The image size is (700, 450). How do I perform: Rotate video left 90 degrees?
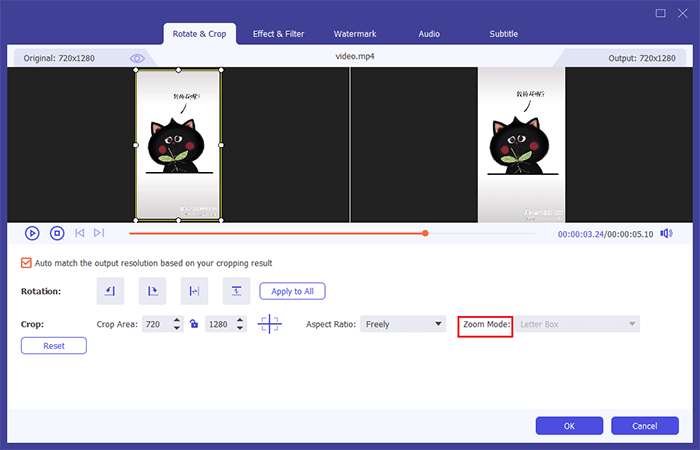(x=110, y=291)
